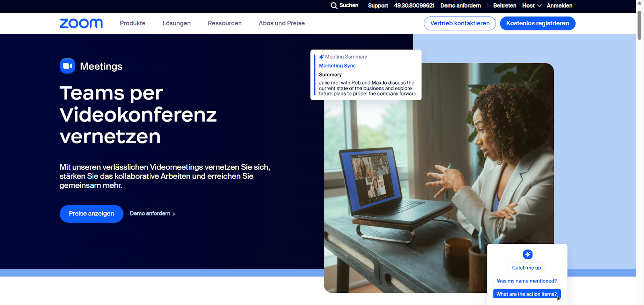Open the Produkte menu
This screenshot has width=644, height=305.
click(x=132, y=23)
